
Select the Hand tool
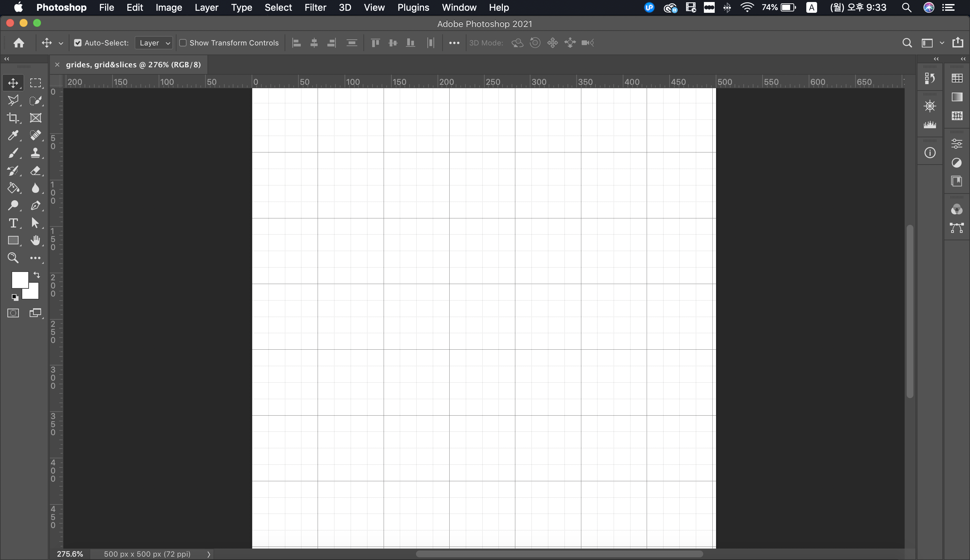tap(35, 240)
